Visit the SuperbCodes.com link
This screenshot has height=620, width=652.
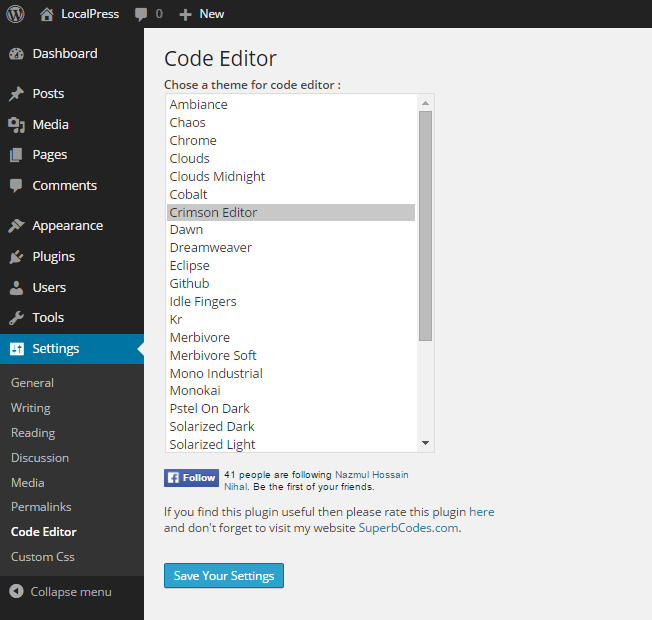[x=409, y=528]
